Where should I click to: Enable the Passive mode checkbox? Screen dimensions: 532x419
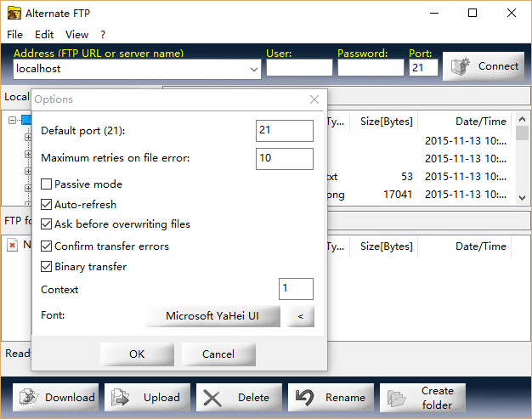point(47,184)
